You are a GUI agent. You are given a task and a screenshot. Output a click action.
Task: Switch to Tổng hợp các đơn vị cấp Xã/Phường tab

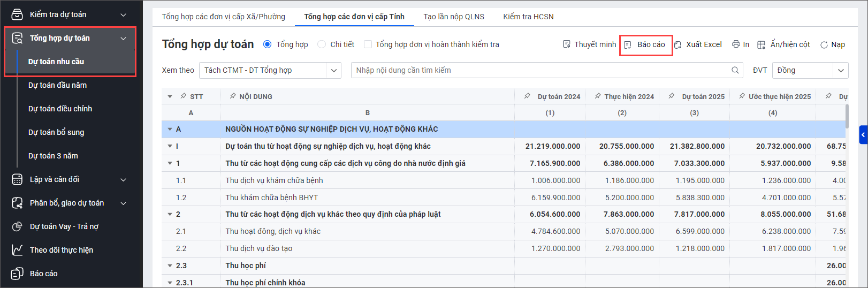tap(223, 17)
